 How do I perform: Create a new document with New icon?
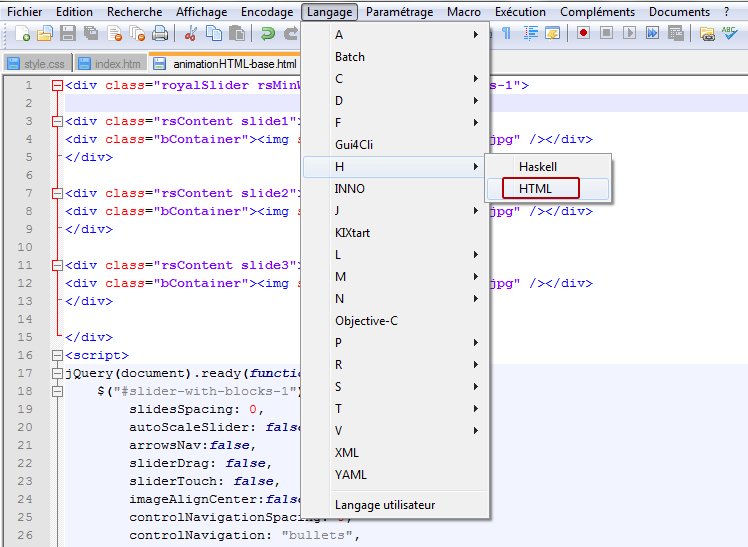pyautogui.click(x=22, y=33)
